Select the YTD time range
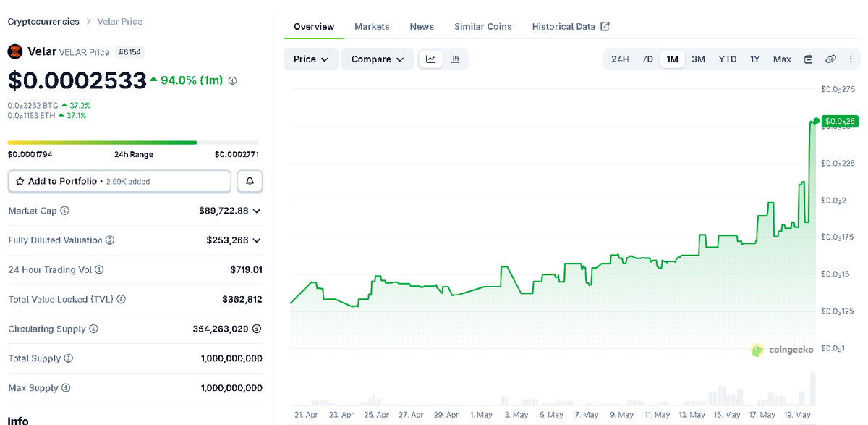 click(x=728, y=59)
